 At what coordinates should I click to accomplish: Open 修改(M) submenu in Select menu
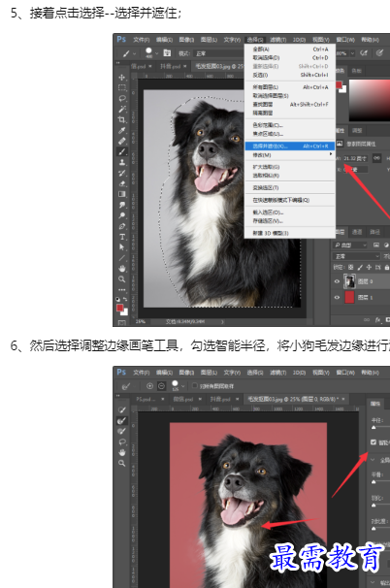(289, 155)
